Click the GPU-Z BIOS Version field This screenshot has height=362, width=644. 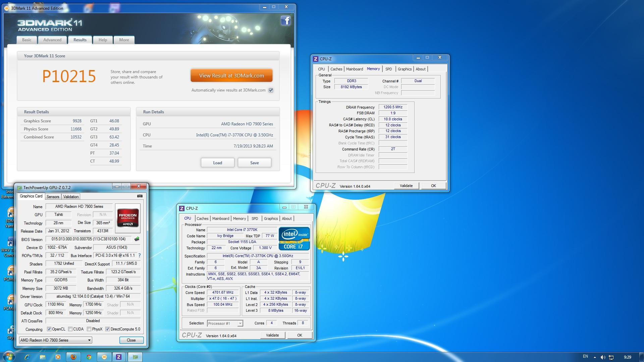click(89, 239)
